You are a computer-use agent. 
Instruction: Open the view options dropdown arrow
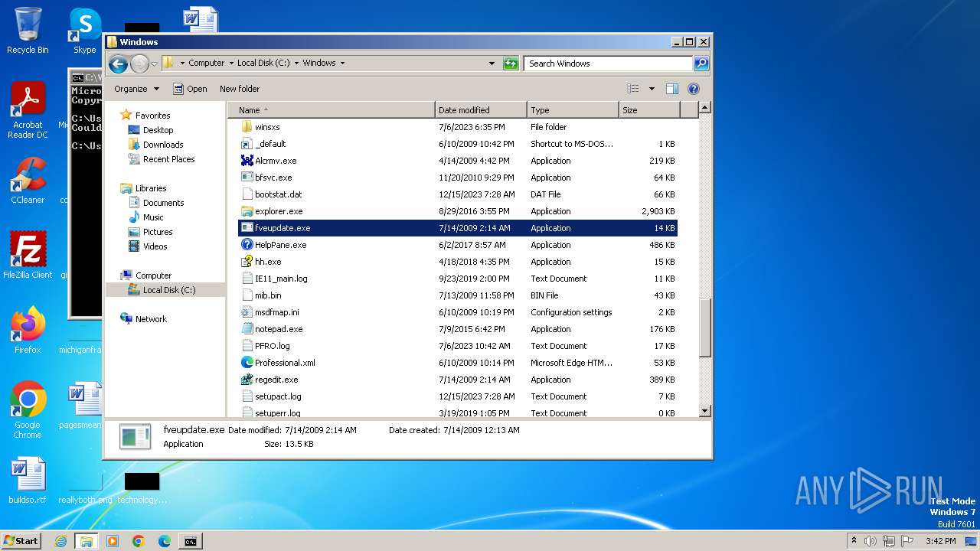click(652, 89)
